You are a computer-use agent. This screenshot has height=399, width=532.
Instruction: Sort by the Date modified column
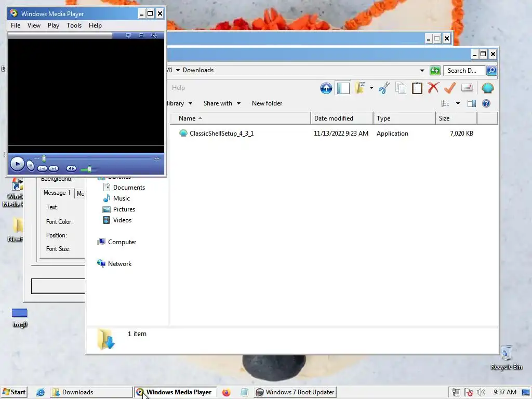(342, 118)
